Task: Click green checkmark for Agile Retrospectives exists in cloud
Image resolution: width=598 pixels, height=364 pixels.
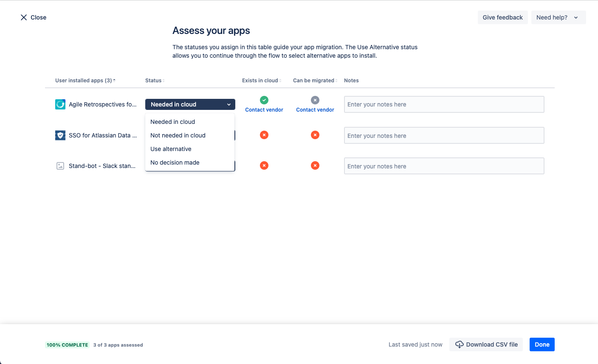Action: [264, 100]
